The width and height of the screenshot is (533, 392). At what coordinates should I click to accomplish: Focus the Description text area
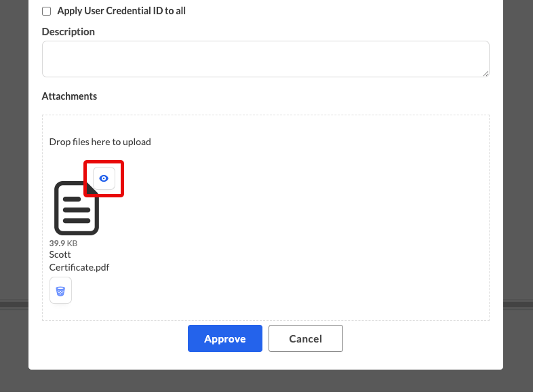tap(265, 59)
